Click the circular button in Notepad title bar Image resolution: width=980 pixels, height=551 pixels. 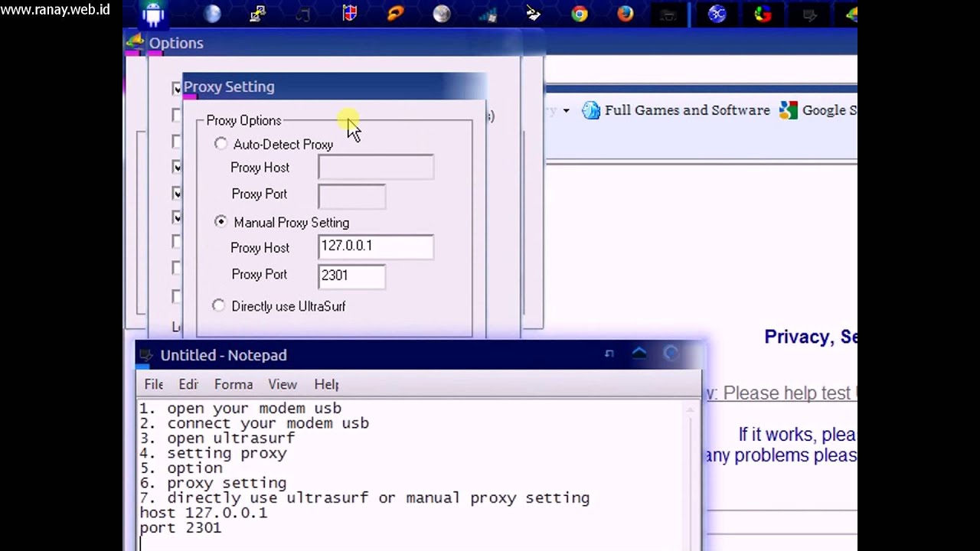point(671,353)
